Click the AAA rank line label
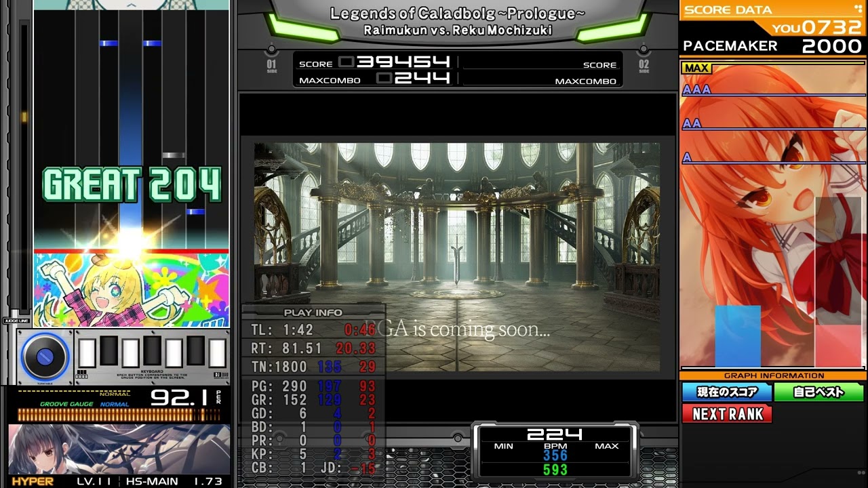Image resolution: width=868 pixels, height=488 pixels. [x=696, y=89]
